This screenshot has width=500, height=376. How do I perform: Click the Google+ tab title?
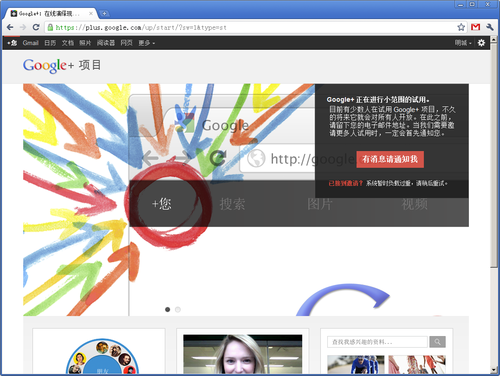tap(49, 14)
